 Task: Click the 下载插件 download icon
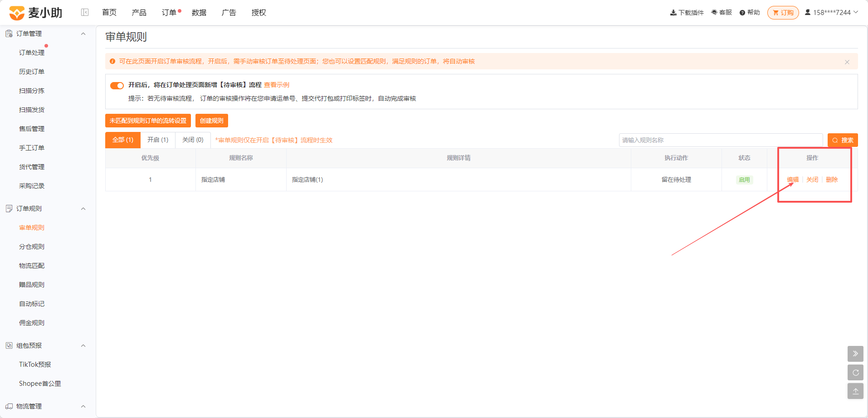pyautogui.click(x=673, y=13)
